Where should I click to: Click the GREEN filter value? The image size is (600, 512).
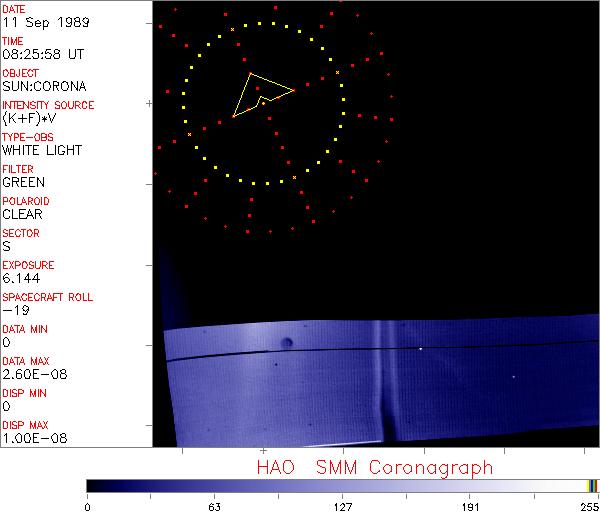coord(23,182)
